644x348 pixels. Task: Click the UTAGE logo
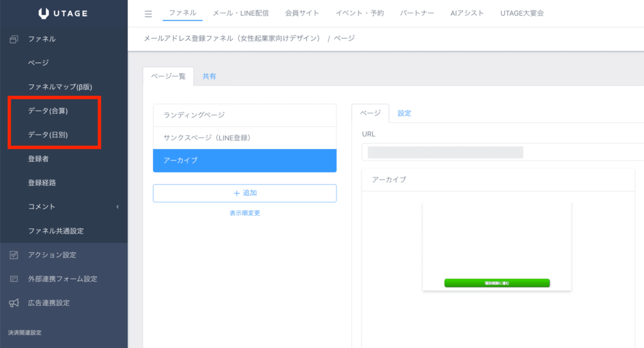[64, 13]
